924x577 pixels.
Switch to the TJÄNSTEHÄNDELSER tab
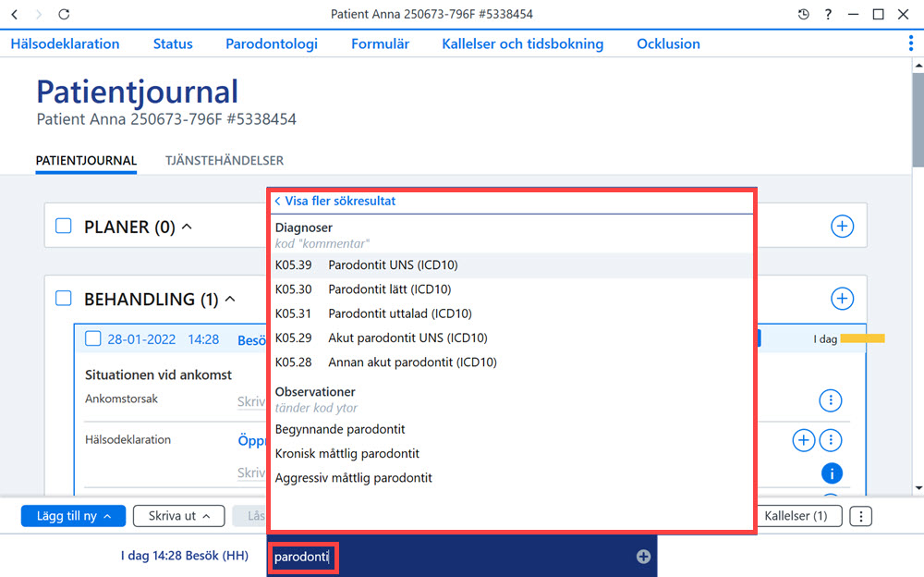(x=224, y=161)
